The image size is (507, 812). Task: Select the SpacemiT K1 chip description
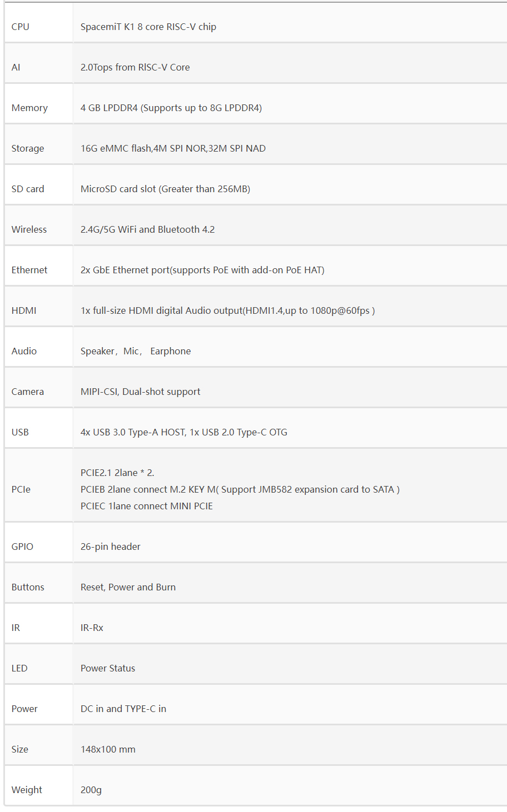click(x=148, y=27)
